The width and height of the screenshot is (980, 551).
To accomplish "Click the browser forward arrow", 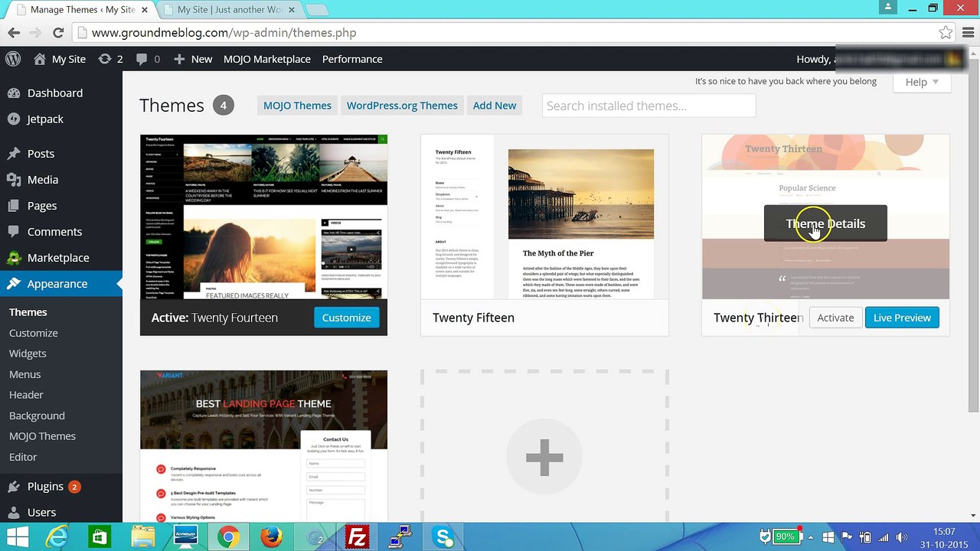I will tap(35, 33).
